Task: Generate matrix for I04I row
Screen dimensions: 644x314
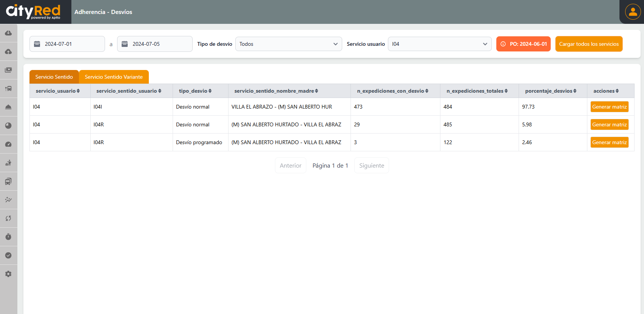Action: point(609,107)
